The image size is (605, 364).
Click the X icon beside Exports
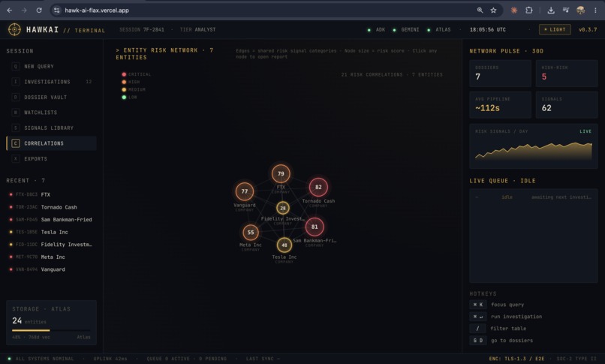pyautogui.click(x=16, y=159)
